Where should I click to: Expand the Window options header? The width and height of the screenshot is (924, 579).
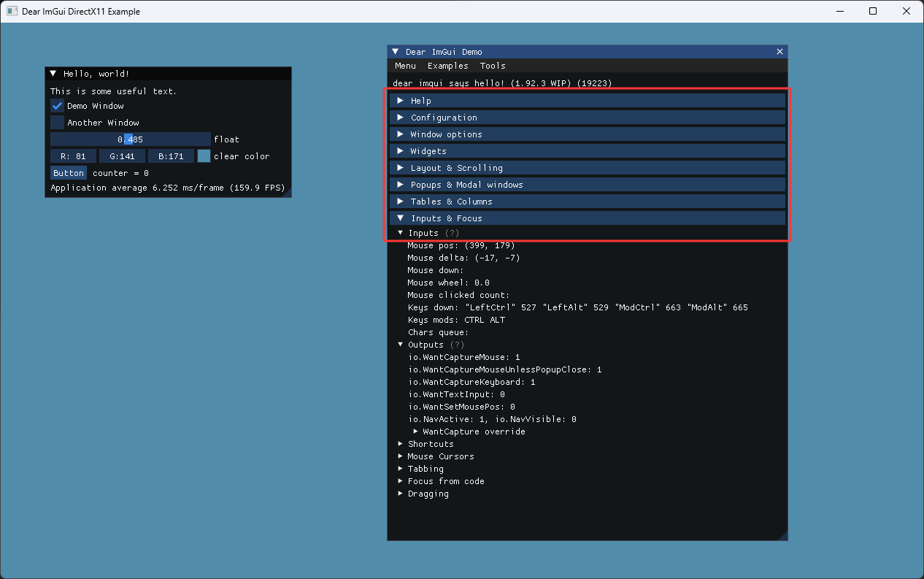tap(588, 134)
